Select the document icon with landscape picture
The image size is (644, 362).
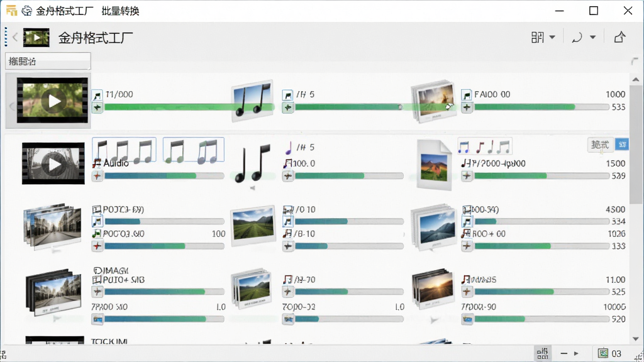[434, 165]
